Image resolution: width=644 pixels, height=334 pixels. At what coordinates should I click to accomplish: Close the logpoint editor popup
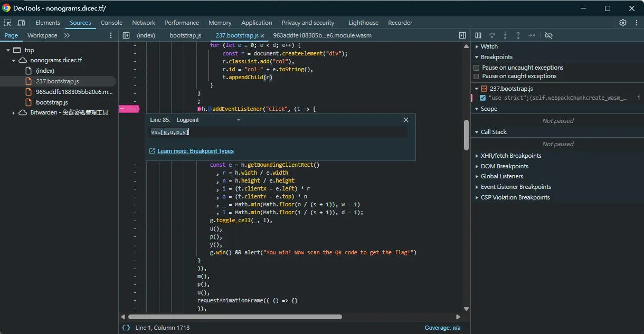coord(405,120)
